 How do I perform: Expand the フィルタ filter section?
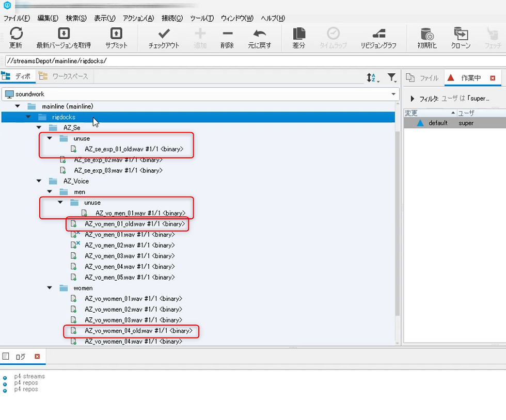coord(412,99)
